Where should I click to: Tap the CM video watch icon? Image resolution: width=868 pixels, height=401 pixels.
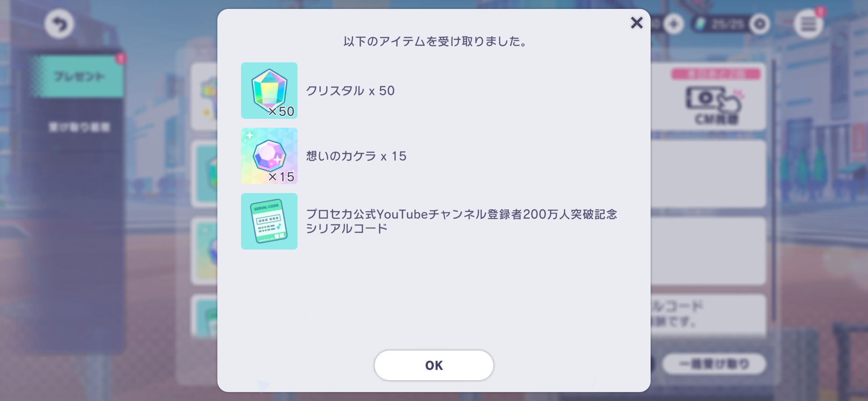[x=714, y=105]
